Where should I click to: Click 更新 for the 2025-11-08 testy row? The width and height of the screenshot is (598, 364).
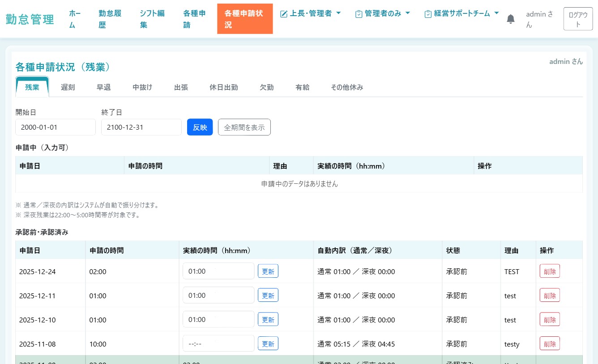(268, 343)
